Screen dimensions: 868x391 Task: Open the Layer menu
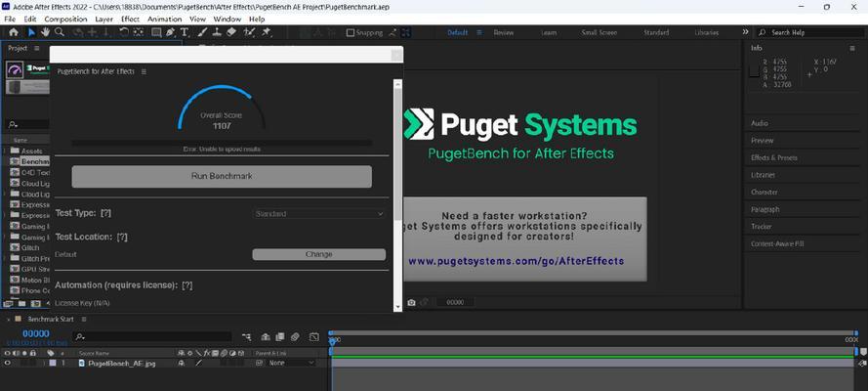pyautogui.click(x=104, y=19)
